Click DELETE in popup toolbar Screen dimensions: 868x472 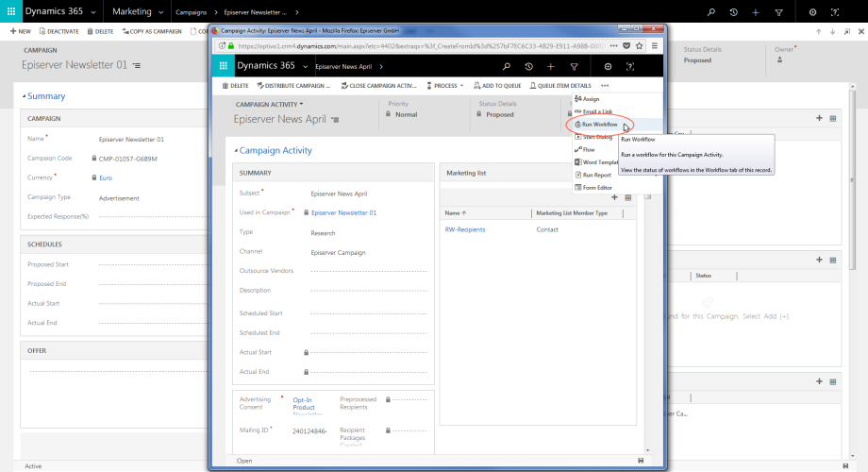(235, 85)
